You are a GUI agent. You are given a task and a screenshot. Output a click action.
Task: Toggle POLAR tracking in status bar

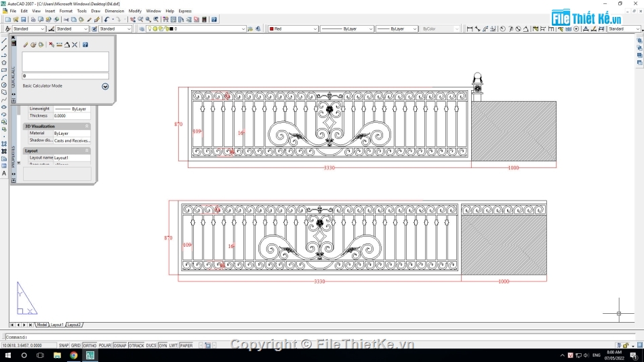click(x=104, y=346)
